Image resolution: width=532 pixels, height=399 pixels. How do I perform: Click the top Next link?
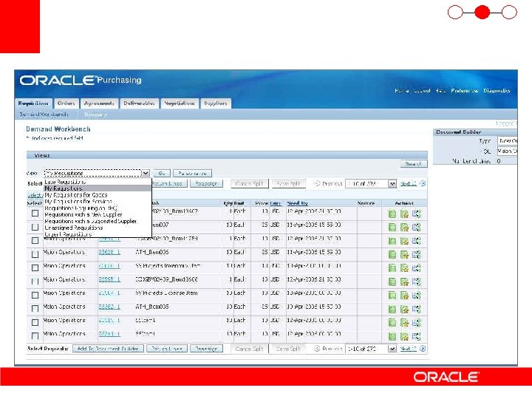[408, 183]
